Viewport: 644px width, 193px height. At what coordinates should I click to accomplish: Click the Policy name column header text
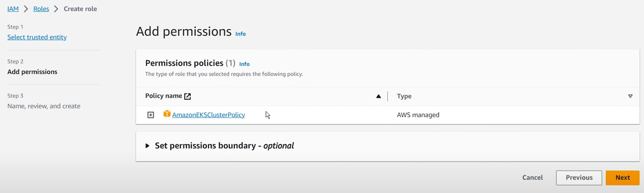click(164, 96)
